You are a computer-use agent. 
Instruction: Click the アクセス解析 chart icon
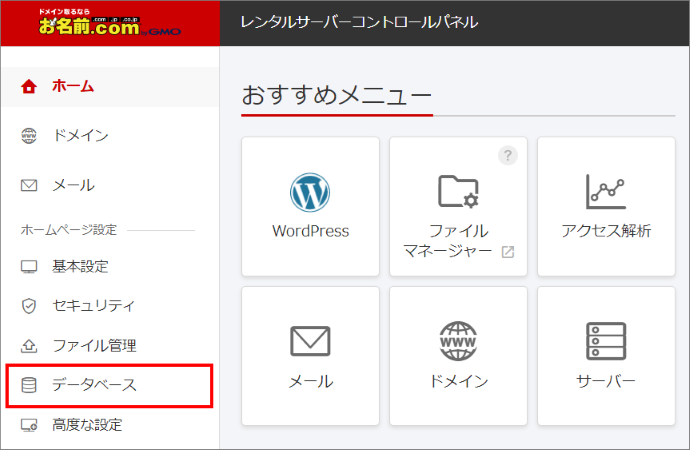(x=606, y=191)
